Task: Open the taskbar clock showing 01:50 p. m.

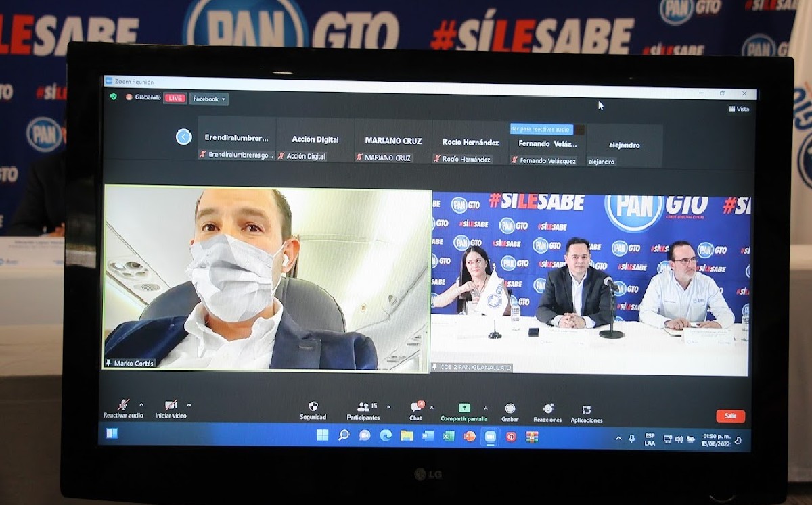Action: 715,440
